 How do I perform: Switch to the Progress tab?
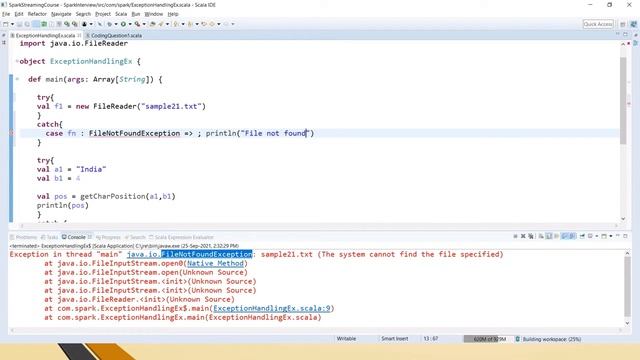click(108, 237)
